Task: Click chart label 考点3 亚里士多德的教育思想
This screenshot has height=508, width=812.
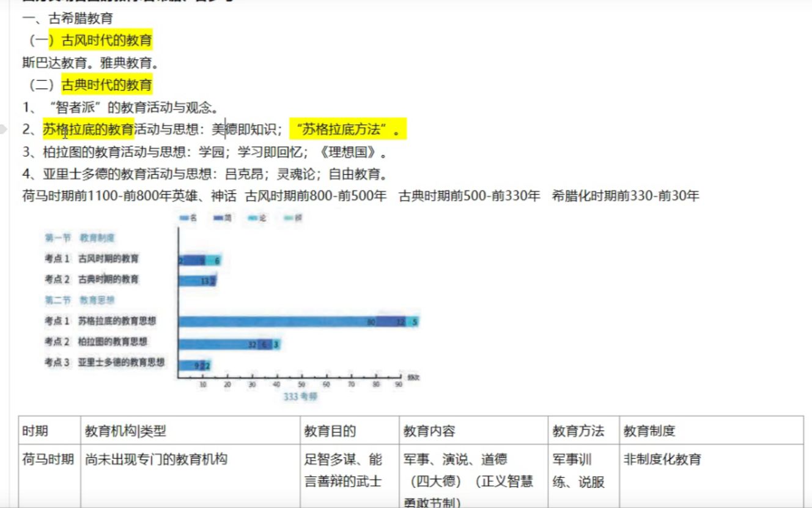Action: (105, 362)
